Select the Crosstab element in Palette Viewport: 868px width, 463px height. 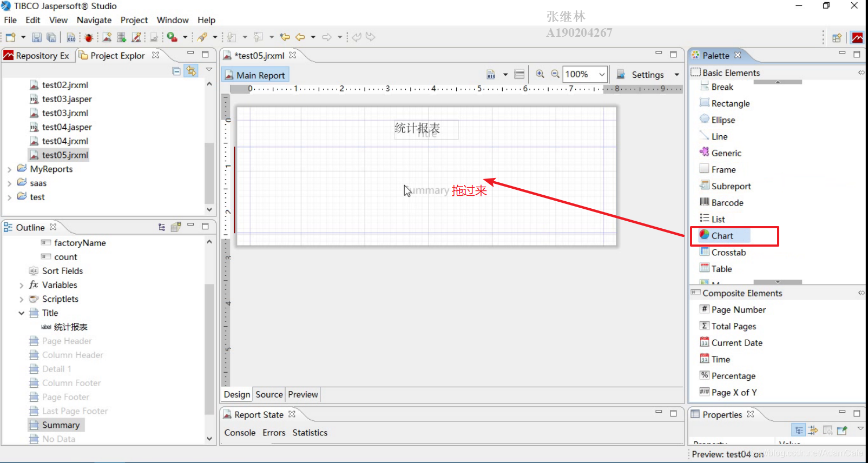point(722,252)
